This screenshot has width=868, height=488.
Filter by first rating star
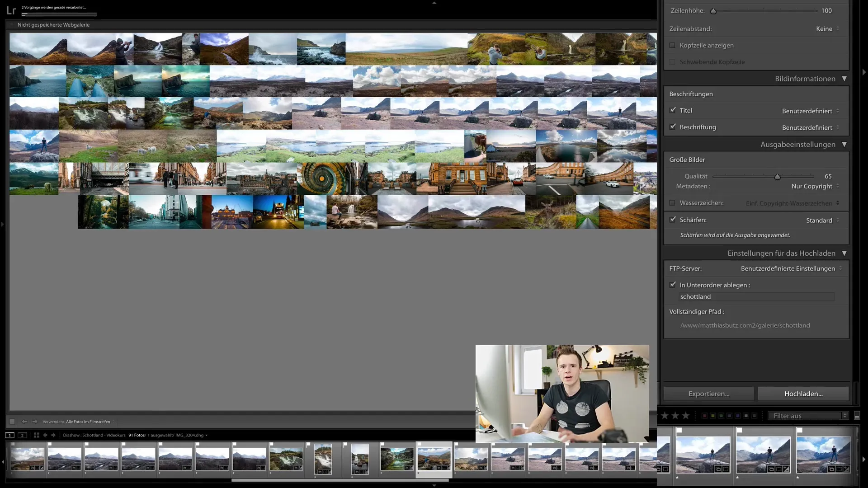[x=665, y=416]
